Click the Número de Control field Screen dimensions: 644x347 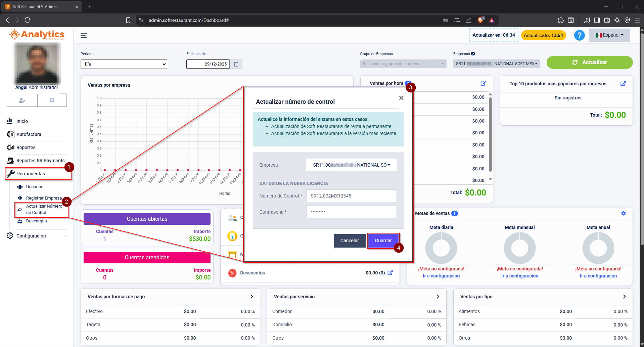tap(352, 196)
